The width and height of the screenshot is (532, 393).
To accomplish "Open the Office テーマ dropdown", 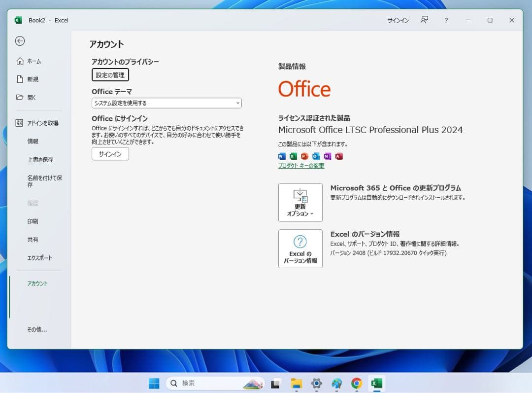I will tap(166, 103).
